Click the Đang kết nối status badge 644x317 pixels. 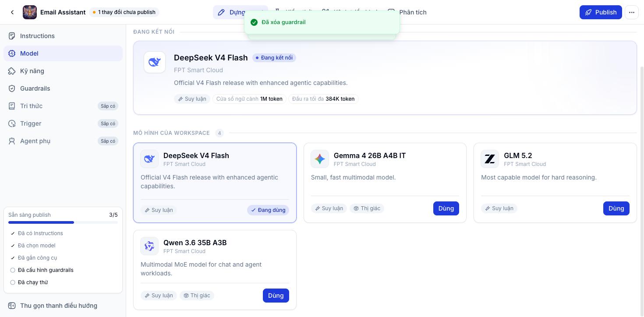274,58
